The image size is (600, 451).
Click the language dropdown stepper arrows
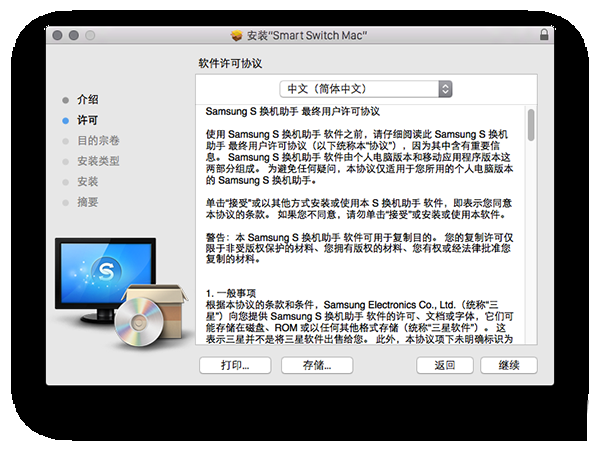[x=445, y=89]
